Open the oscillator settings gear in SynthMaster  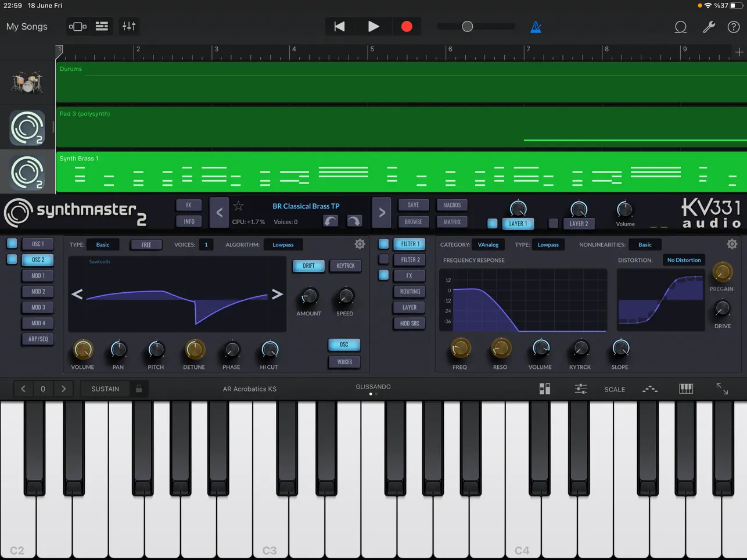pos(360,244)
